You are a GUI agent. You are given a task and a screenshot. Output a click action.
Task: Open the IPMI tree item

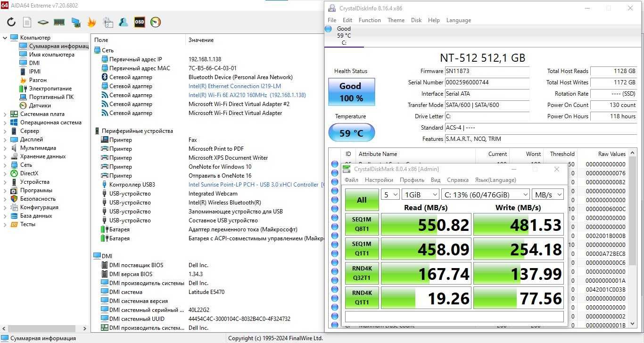point(35,72)
